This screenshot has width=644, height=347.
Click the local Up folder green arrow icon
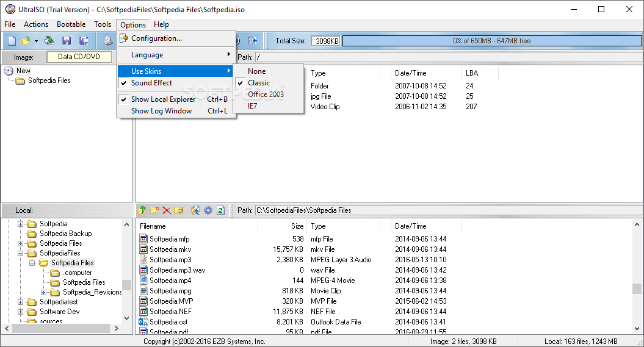click(x=142, y=210)
